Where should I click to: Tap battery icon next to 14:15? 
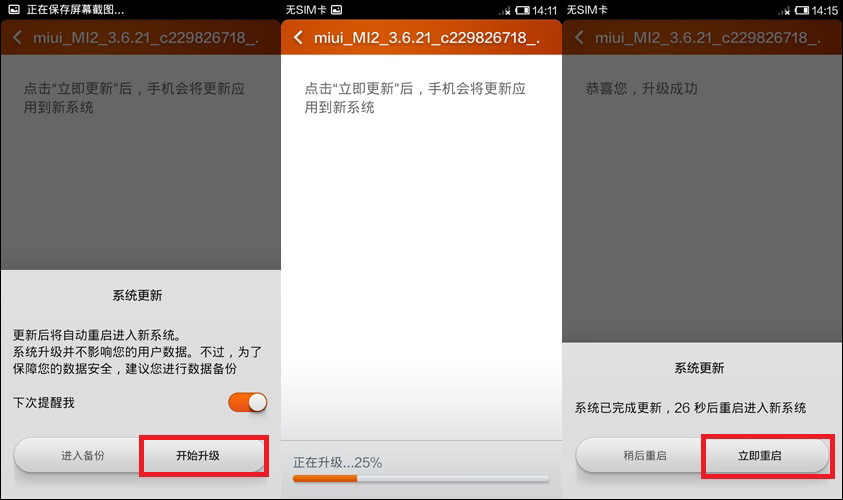coord(802,10)
